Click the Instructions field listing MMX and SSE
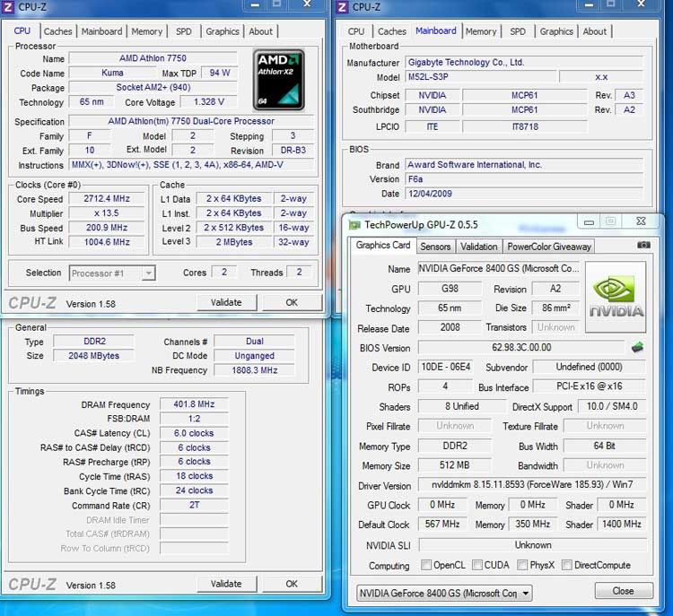The height and width of the screenshot is (616, 673). (191, 165)
